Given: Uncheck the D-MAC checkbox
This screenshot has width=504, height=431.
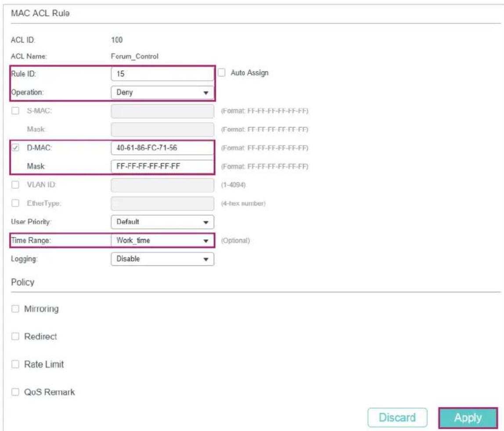Looking at the screenshot, I should 15,148.
